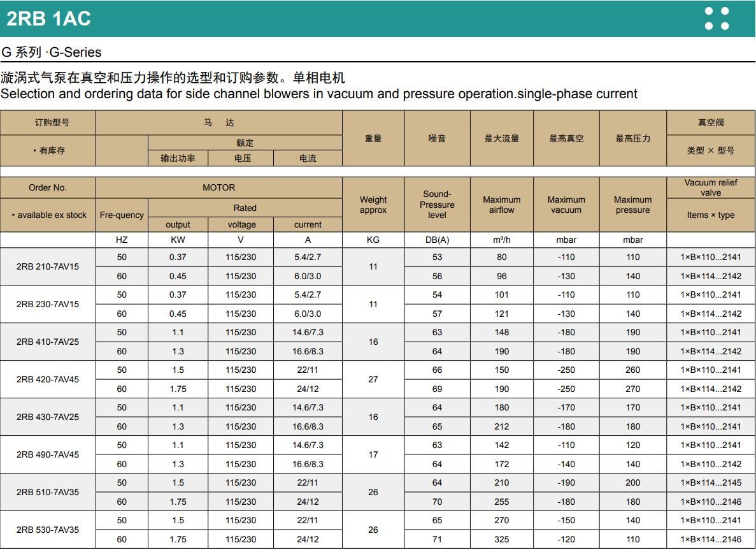Click the '噪音' Chinese header cell

pos(437,138)
